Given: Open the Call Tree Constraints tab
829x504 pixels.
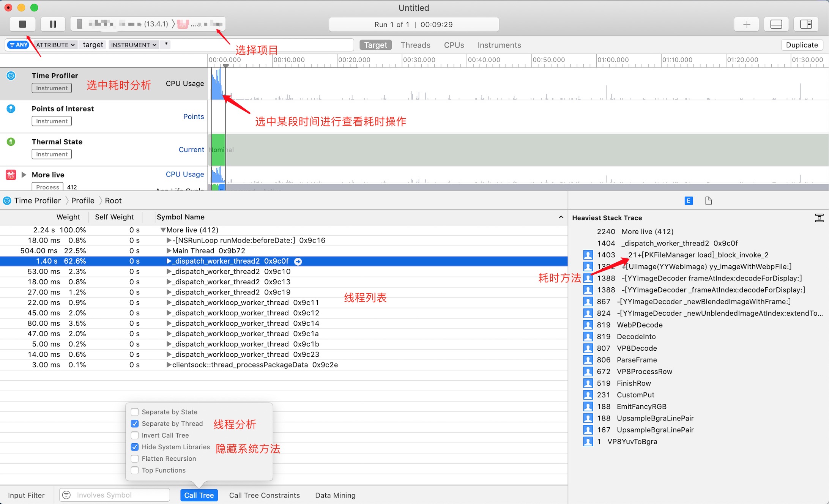Looking at the screenshot, I should [x=264, y=495].
